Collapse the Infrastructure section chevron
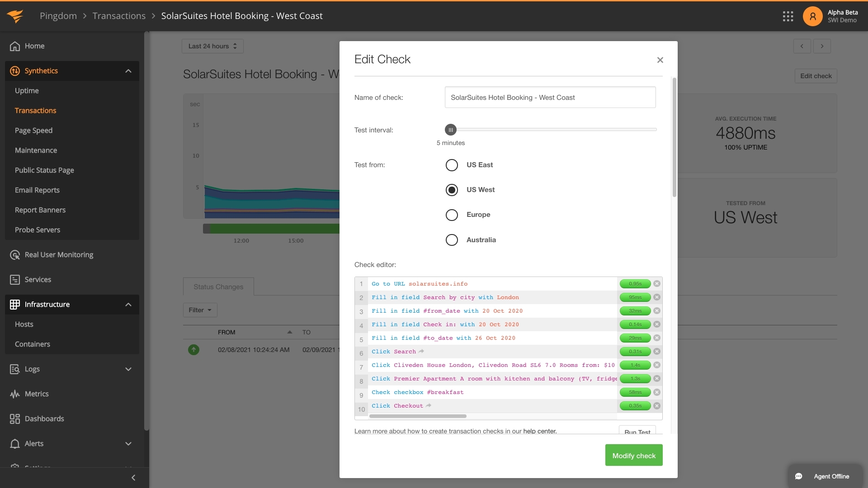This screenshot has height=488, width=868. click(x=128, y=305)
